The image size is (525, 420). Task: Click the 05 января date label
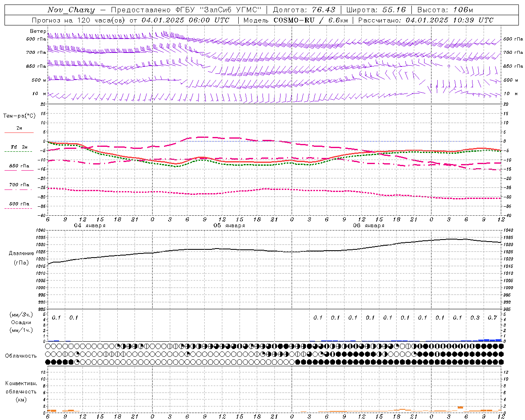click(x=229, y=225)
